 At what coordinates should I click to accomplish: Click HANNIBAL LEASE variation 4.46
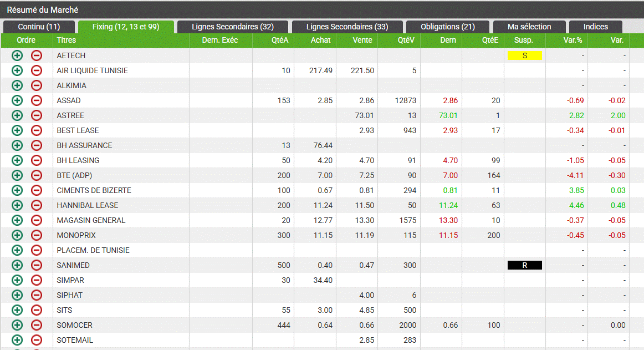click(x=576, y=205)
